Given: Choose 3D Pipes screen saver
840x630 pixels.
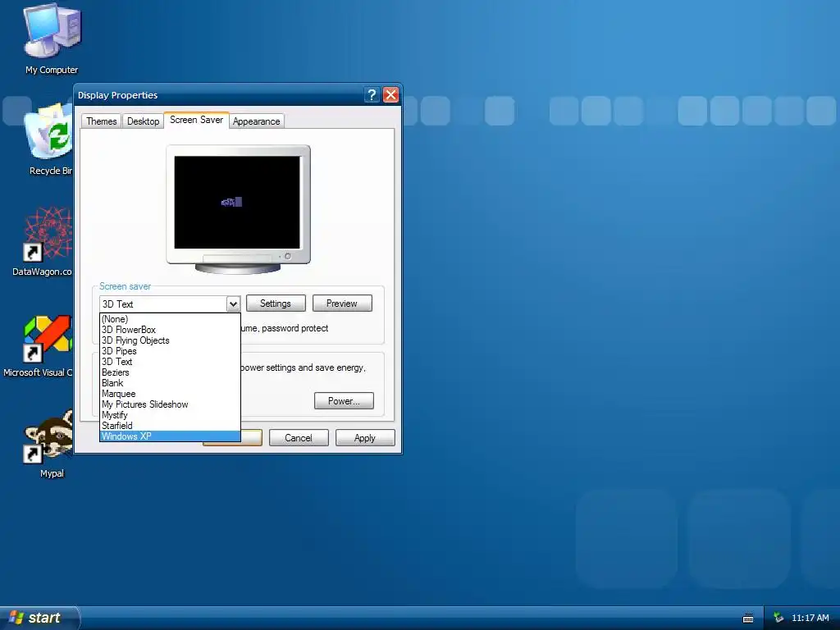Looking at the screenshot, I should [x=170, y=351].
